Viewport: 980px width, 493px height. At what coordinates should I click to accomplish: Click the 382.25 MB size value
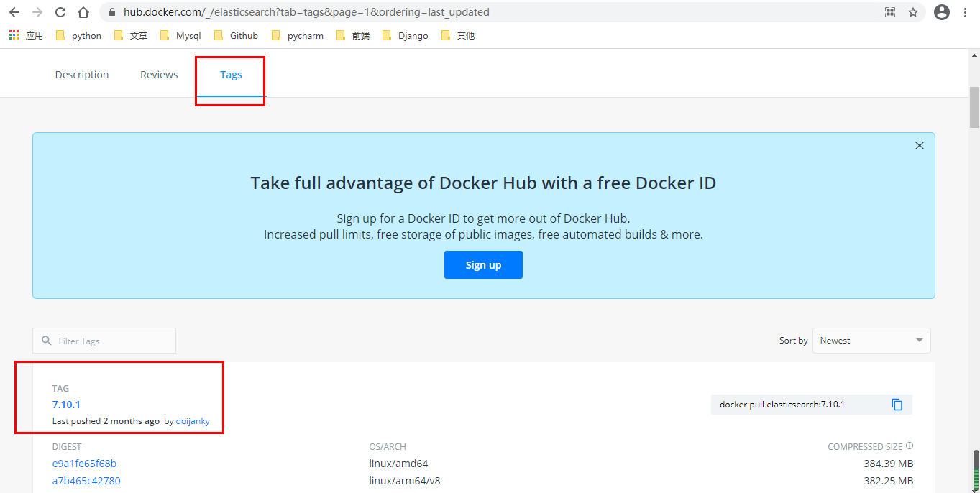pyautogui.click(x=889, y=481)
